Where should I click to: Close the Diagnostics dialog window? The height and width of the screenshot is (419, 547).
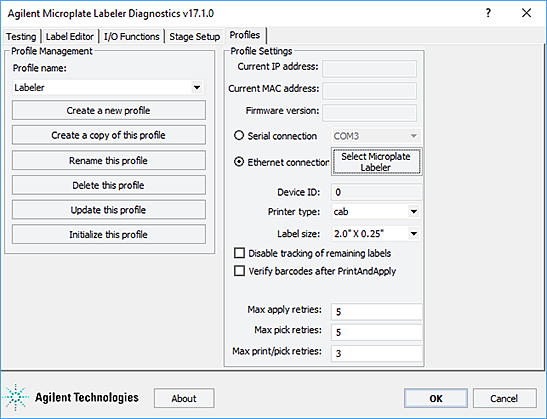tap(526, 13)
